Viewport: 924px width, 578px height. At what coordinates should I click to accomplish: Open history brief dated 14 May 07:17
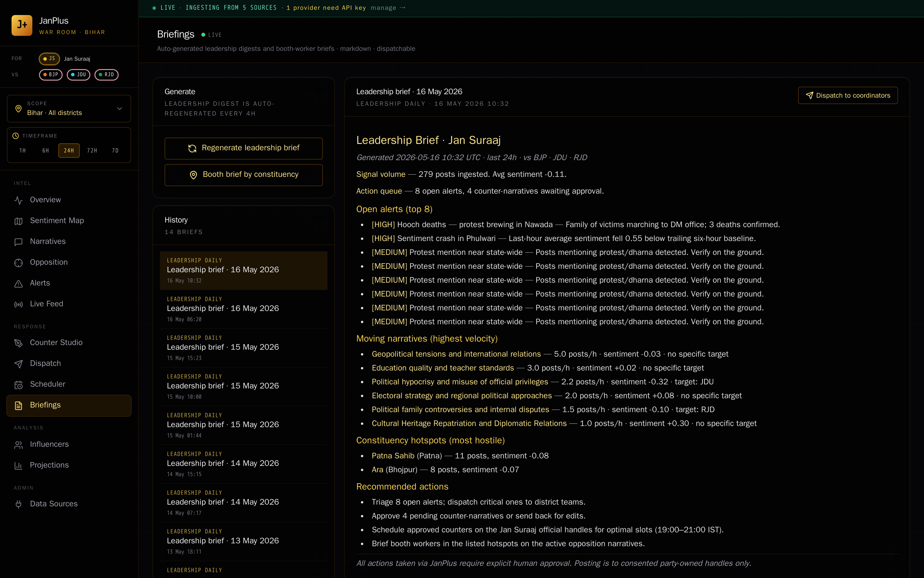point(244,503)
